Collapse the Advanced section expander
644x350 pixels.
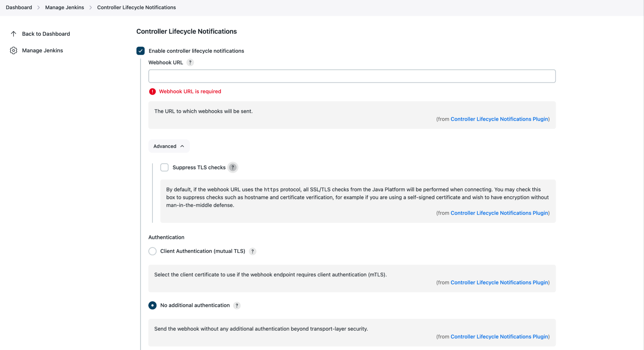point(168,146)
